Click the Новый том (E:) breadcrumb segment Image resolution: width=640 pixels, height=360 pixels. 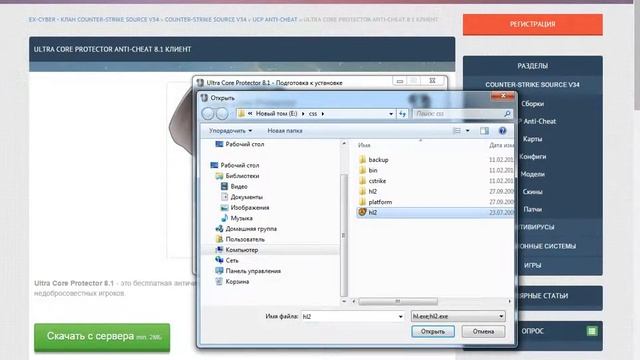click(276, 114)
